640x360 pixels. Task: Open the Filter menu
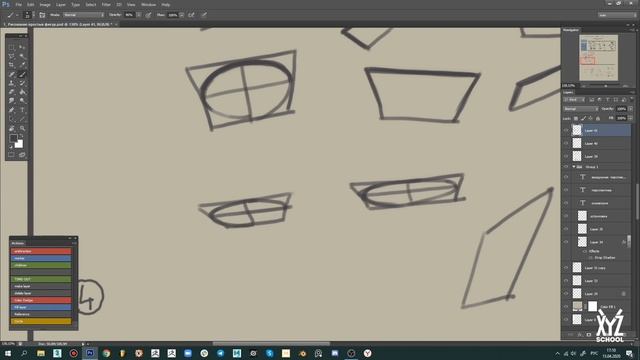pyautogui.click(x=106, y=4)
